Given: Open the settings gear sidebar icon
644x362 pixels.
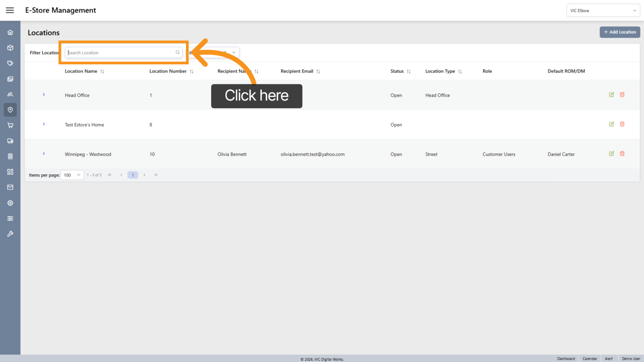Looking at the screenshot, I should coord(10,203).
